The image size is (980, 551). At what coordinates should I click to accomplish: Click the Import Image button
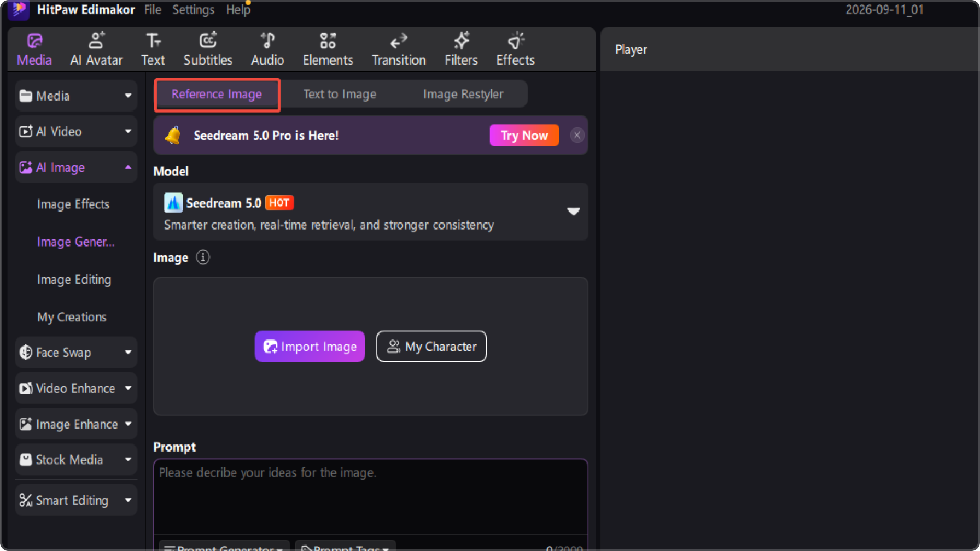coord(310,347)
